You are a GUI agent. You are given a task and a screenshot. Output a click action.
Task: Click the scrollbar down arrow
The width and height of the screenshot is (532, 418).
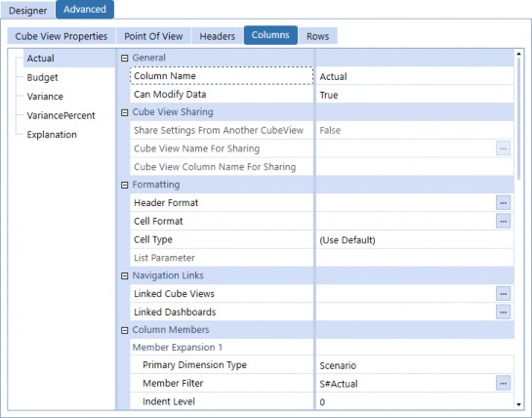[518, 404]
